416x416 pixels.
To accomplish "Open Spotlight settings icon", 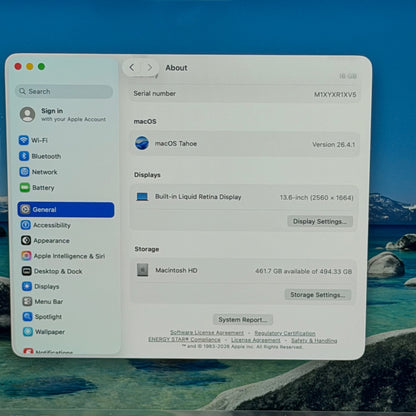I will click(x=27, y=316).
